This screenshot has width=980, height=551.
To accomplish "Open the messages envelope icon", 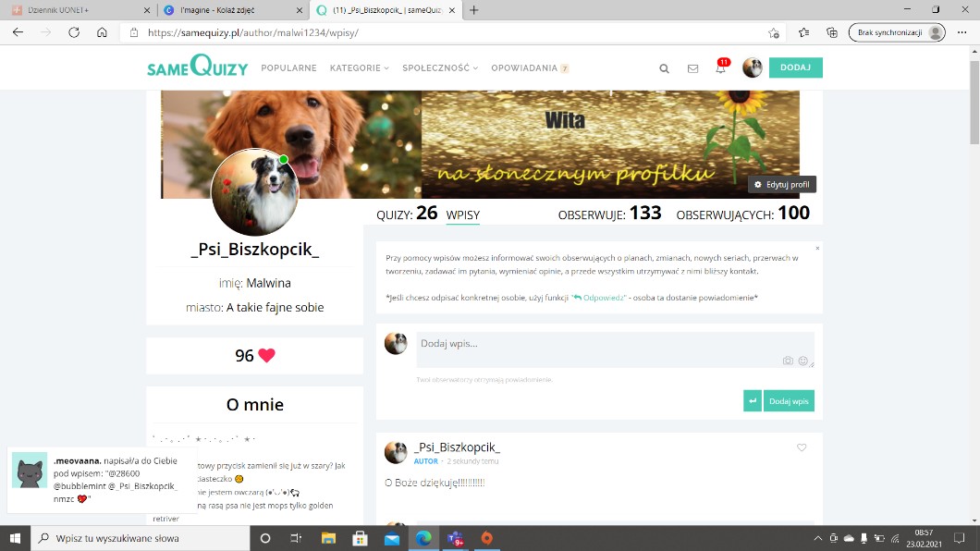I will pos(692,68).
